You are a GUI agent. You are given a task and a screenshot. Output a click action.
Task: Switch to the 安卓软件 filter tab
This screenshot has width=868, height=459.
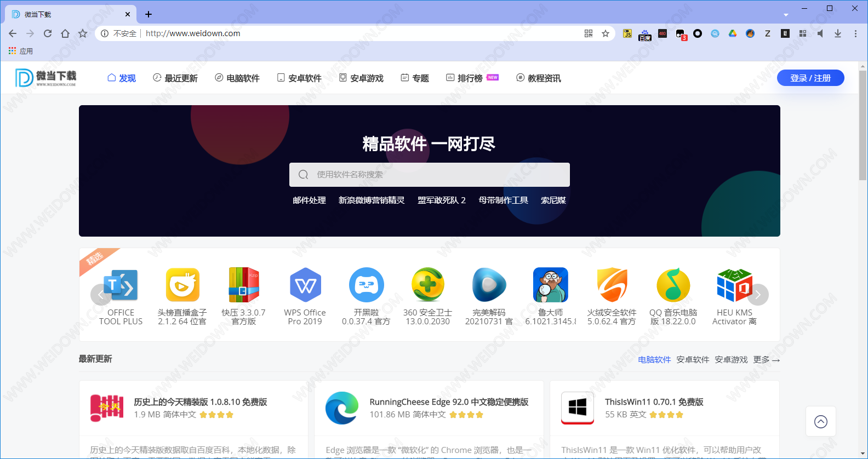(693, 360)
